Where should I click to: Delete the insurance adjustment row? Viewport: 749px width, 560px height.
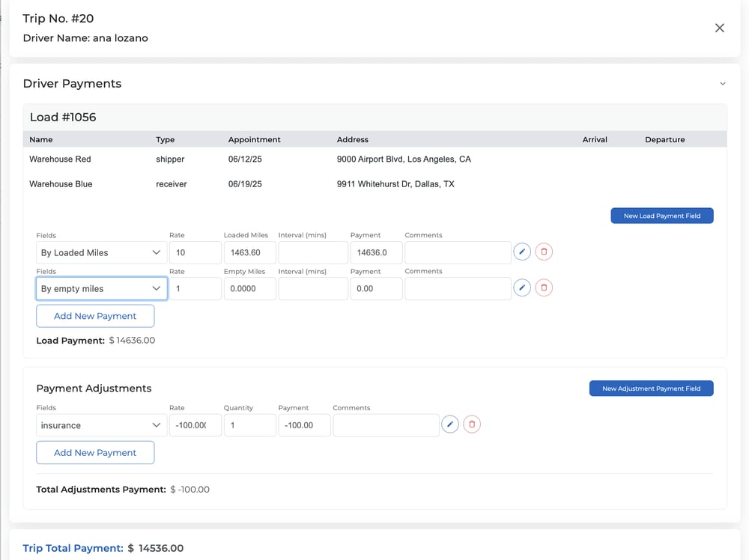click(x=472, y=425)
